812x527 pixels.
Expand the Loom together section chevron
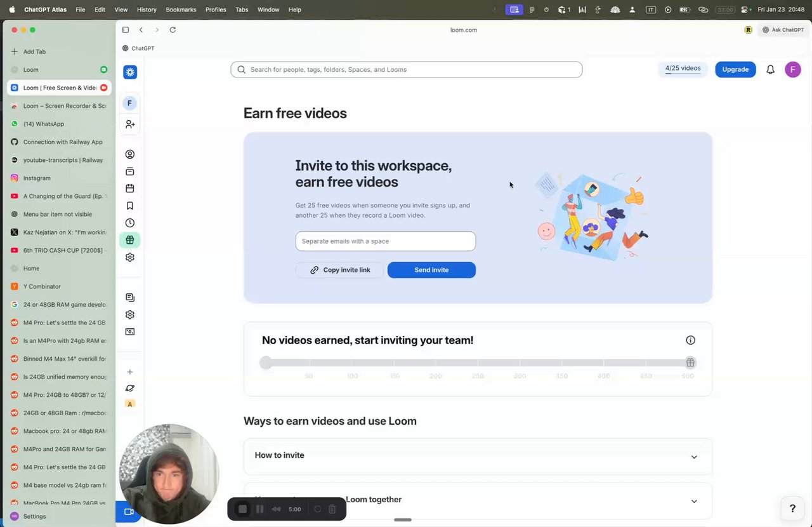[x=694, y=501]
